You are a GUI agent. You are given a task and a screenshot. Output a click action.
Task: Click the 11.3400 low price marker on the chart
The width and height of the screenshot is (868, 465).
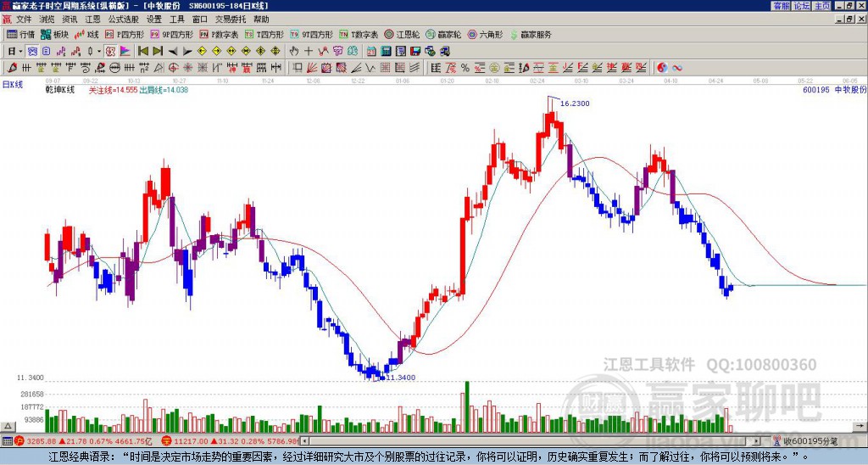401,378
